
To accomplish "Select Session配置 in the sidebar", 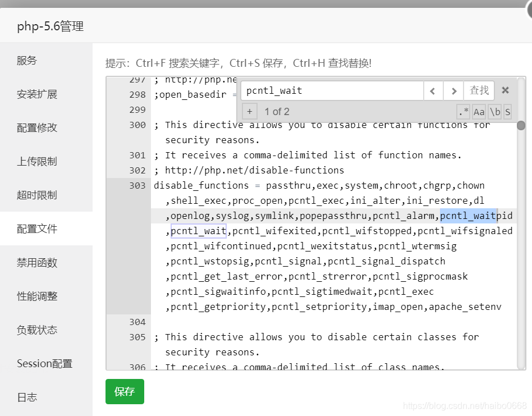I will coord(44,363).
